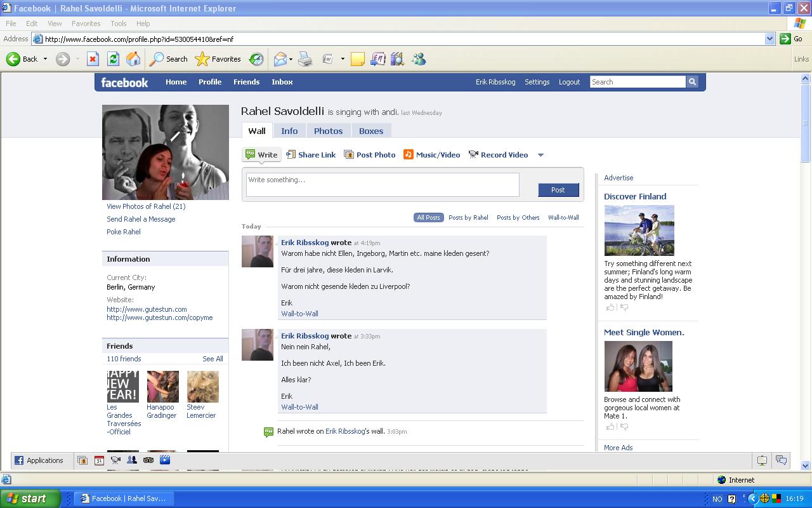Open the File menu
The height and width of the screenshot is (508, 812).
tap(11, 23)
